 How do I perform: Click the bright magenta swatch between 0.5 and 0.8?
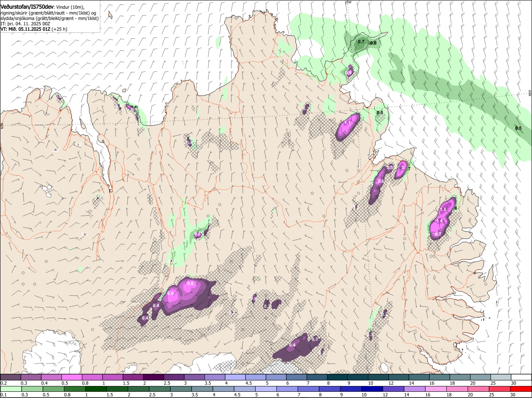click(x=71, y=377)
